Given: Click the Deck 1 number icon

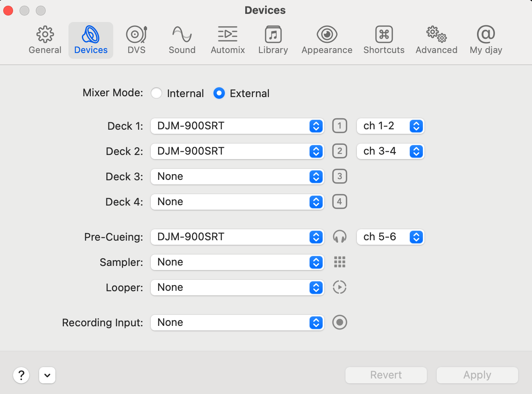Looking at the screenshot, I should tap(339, 126).
